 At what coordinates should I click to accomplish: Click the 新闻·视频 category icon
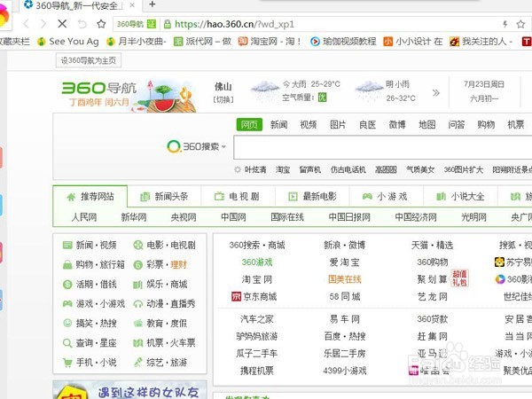click(x=67, y=245)
